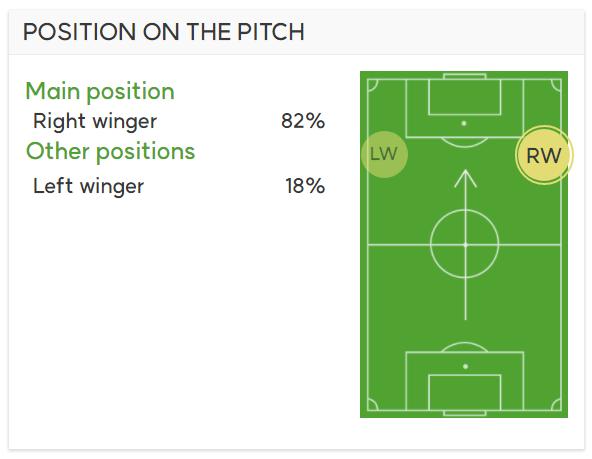Click the RW position marker on pitch
Image resolution: width=592 pixels, height=459 pixels.
click(x=544, y=155)
